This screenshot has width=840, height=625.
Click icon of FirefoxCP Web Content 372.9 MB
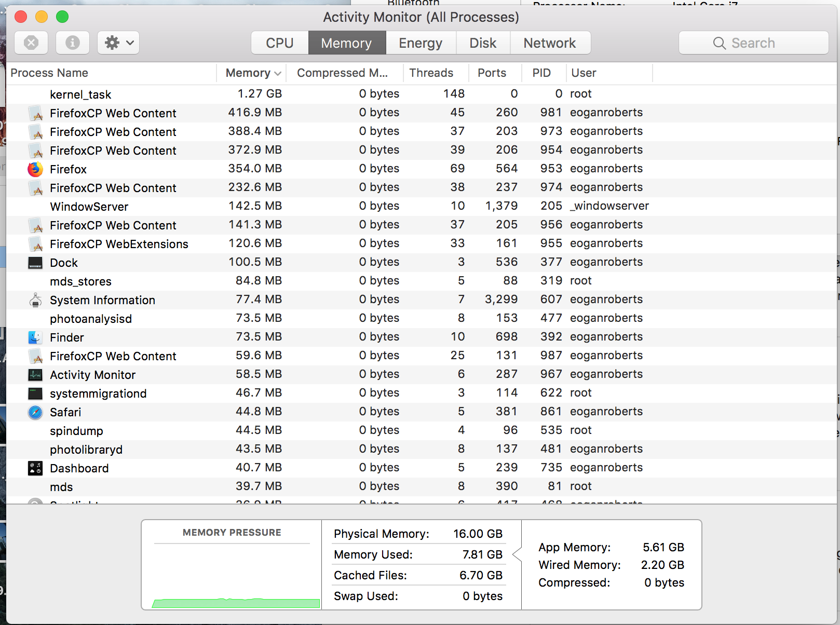[35, 151]
